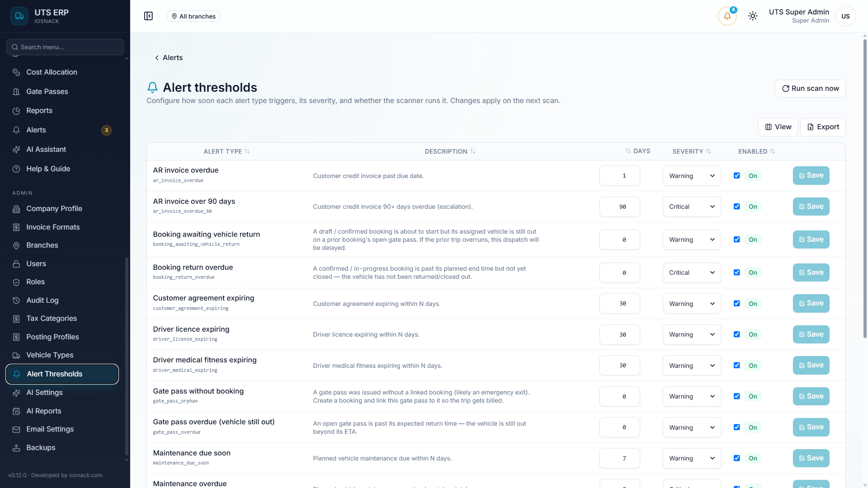This screenshot has width=868, height=488.
Task: Toggle enabled for Customer agreement expiring
Action: coord(736,304)
